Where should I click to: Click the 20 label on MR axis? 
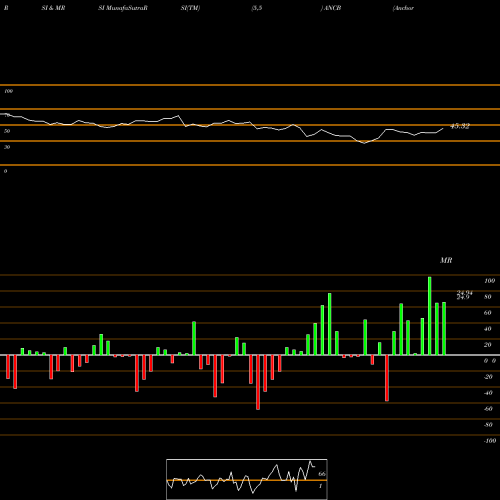pos(488,345)
